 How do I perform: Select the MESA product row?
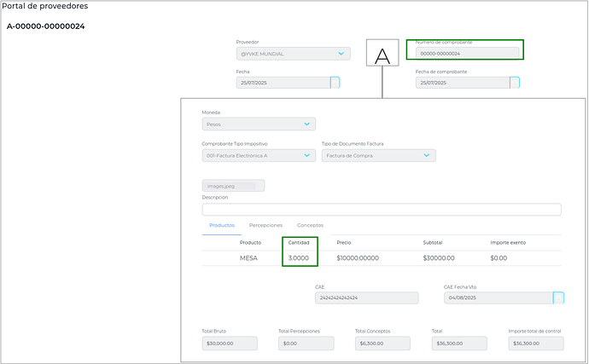pos(248,257)
